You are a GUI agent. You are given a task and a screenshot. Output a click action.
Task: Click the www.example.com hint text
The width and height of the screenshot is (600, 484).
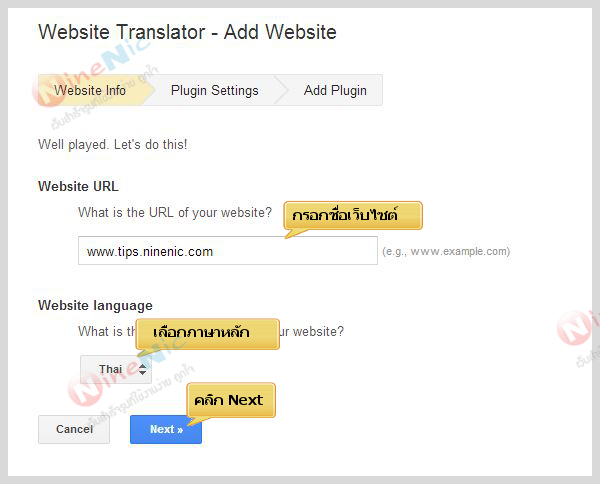pos(446,252)
